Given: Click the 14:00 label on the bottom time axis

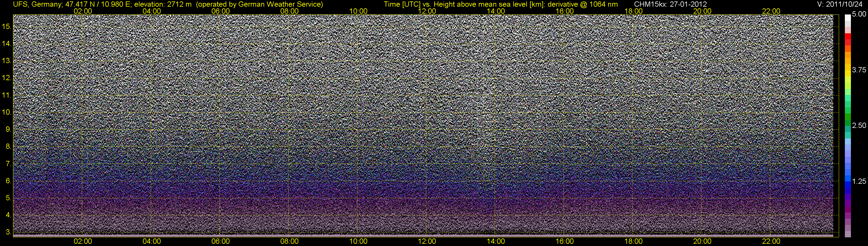Looking at the screenshot, I should 496,241.
